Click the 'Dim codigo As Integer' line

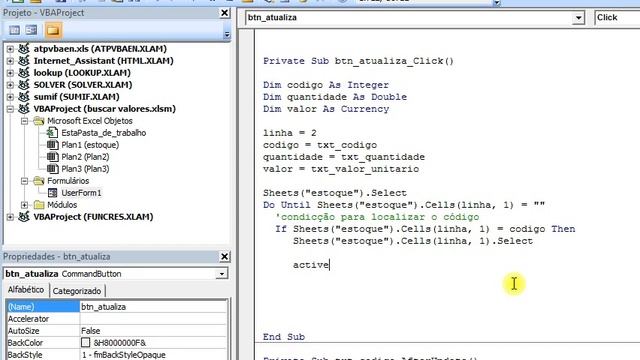coord(326,85)
